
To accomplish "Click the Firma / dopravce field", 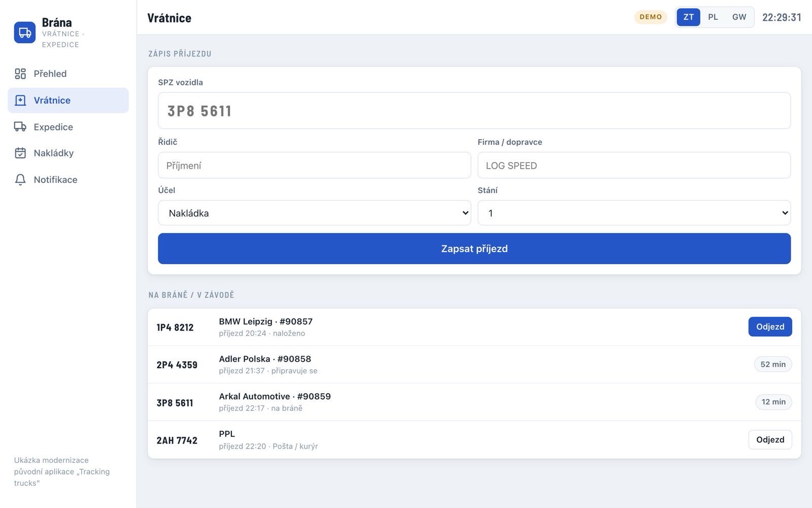I will tap(634, 165).
